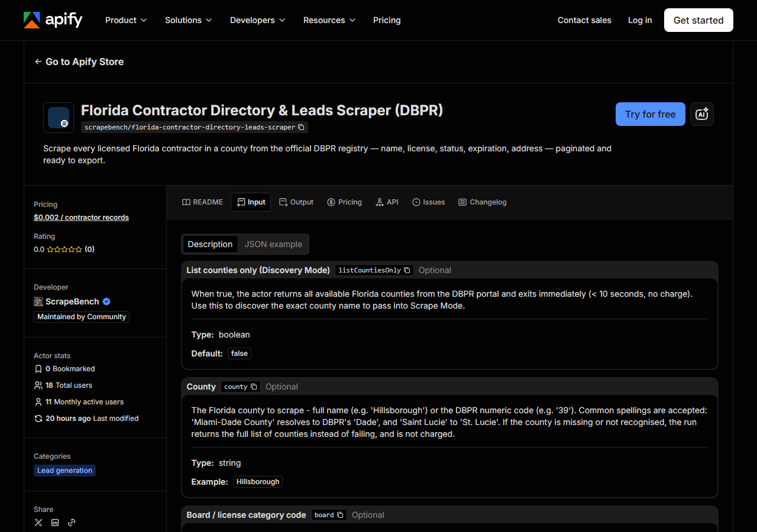Click the 'Board / license category code' heading
Viewport: 757px width, 532px height.
point(246,515)
